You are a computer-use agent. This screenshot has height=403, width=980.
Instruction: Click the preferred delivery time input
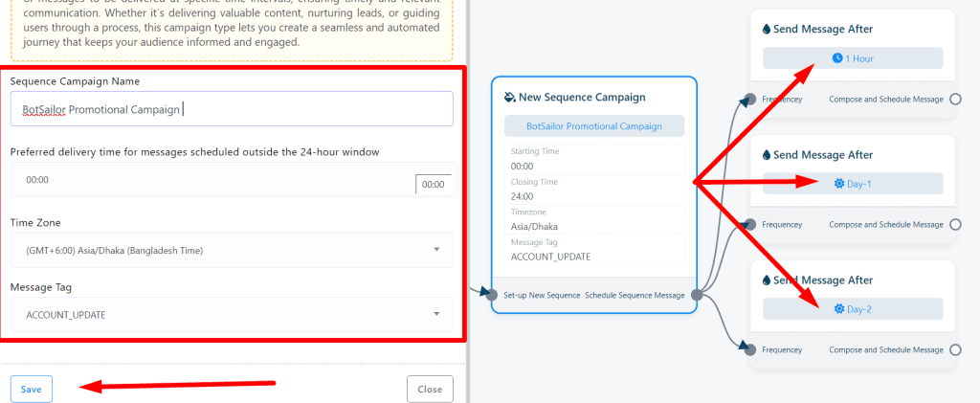click(211, 180)
